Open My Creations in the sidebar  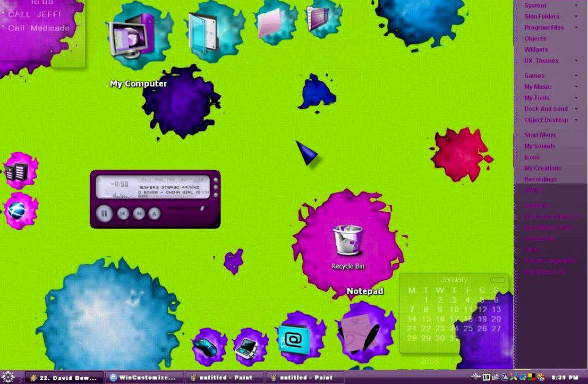(x=543, y=168)
